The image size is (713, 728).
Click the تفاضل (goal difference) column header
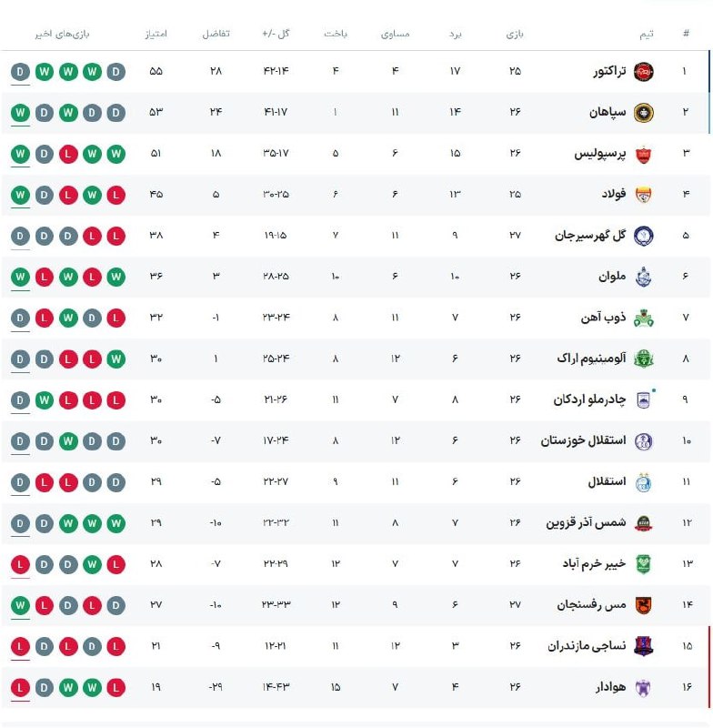tap(216, 35)
